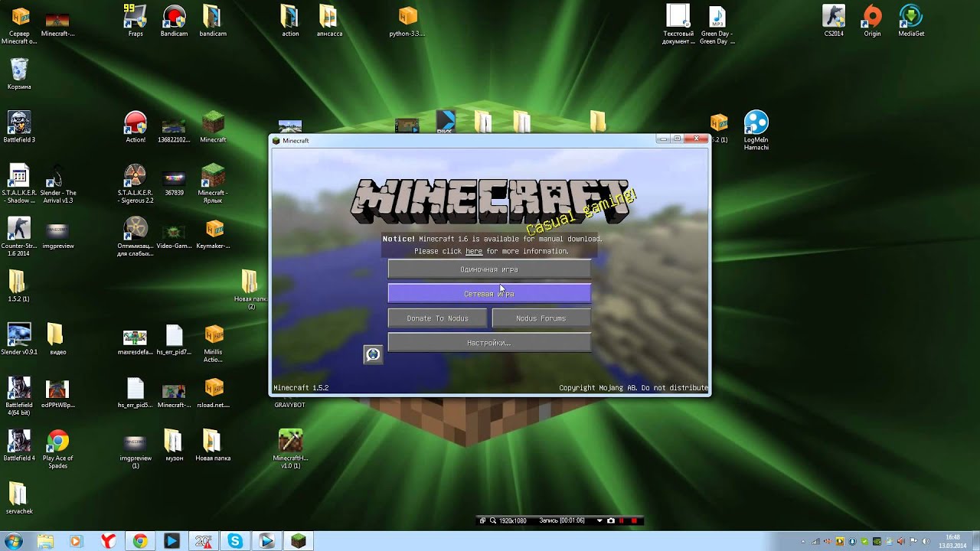The height and width of the screenshot is (551, 980).
Task: Select the музон folder icon
Action: pos(175,445)
